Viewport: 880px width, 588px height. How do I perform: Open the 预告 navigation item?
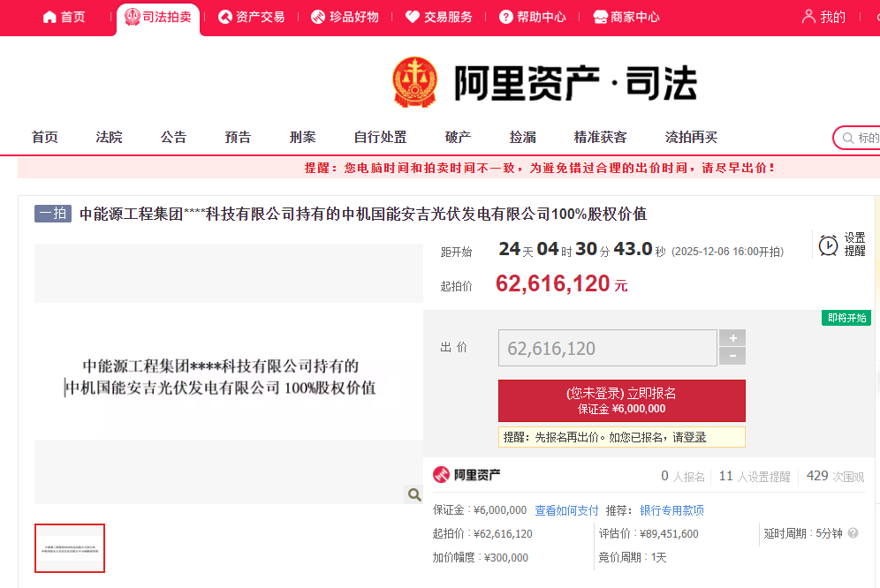tap(238, 138)
